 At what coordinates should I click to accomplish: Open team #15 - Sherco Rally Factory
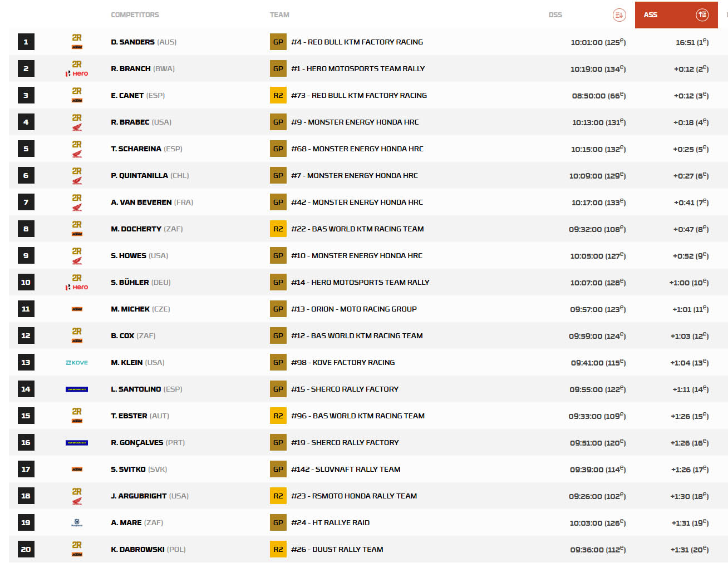(345, 389)
